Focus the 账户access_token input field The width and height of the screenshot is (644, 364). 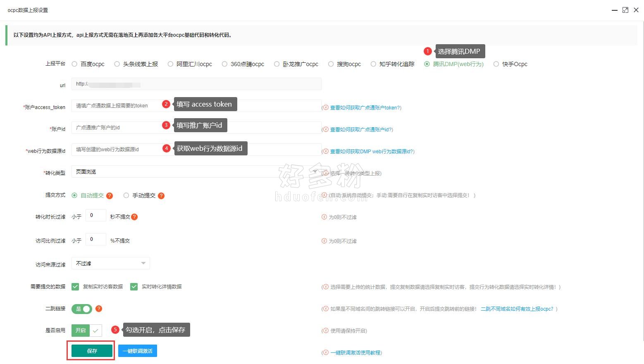196,106
